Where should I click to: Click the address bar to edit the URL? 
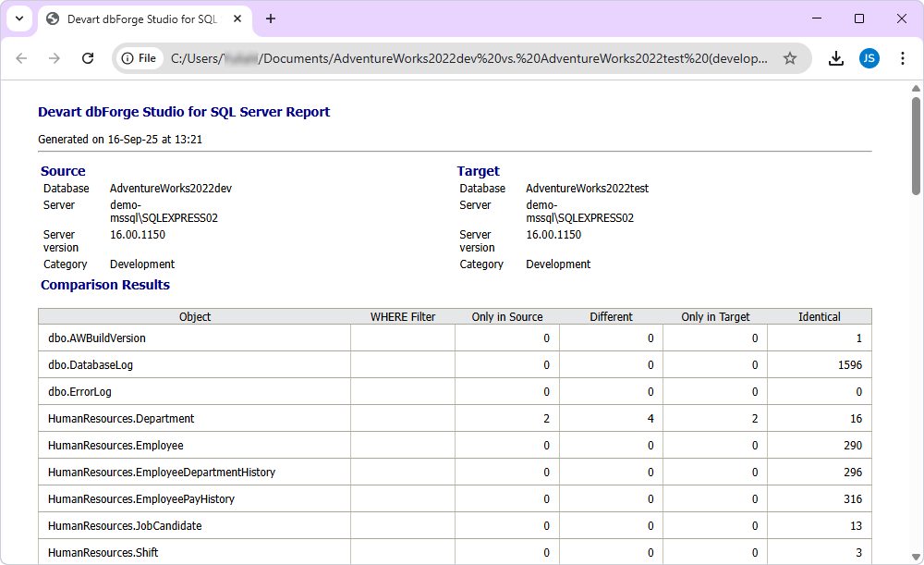point(416,57)
